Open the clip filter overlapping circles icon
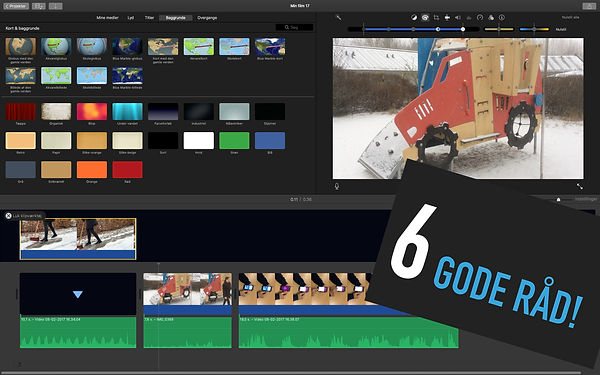This screenshot has height=375, width=600. pyautogui.click(x=491, y=18)
